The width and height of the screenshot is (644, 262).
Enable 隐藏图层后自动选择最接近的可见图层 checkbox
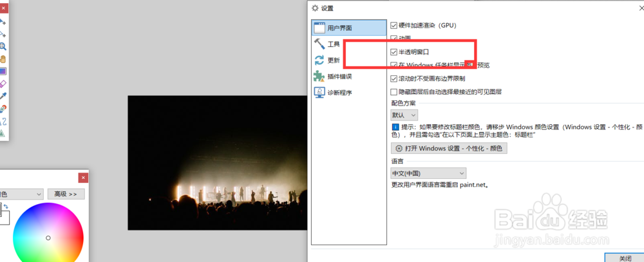(x=394, y=92)
